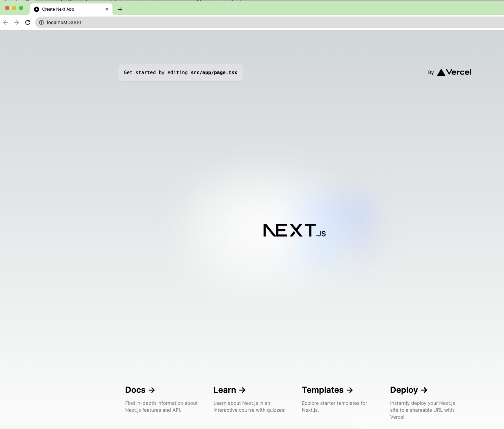Image resolution: width=504 pixels, height=429 pixels.
Task: Click the src/app/page.tsx code text
Action: click(214, 72)
